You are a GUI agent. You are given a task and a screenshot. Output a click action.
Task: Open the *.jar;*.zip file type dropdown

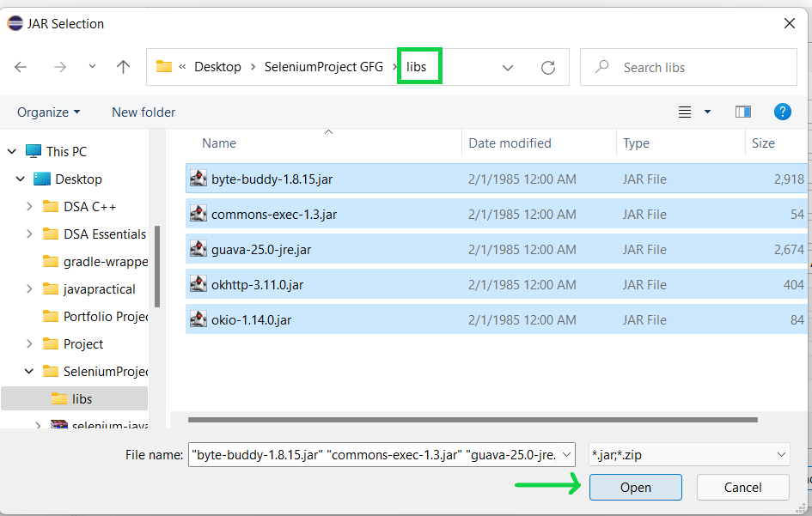689,455
